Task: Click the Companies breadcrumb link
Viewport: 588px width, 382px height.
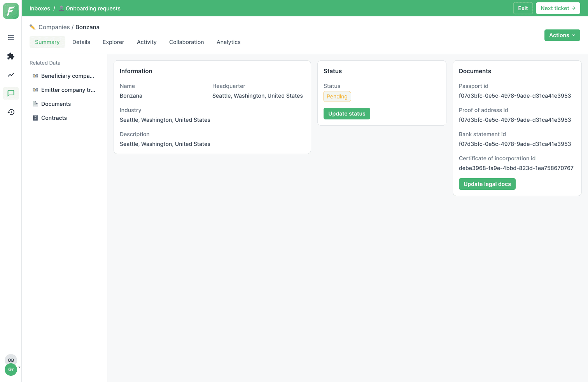Action: coord(54,27)
